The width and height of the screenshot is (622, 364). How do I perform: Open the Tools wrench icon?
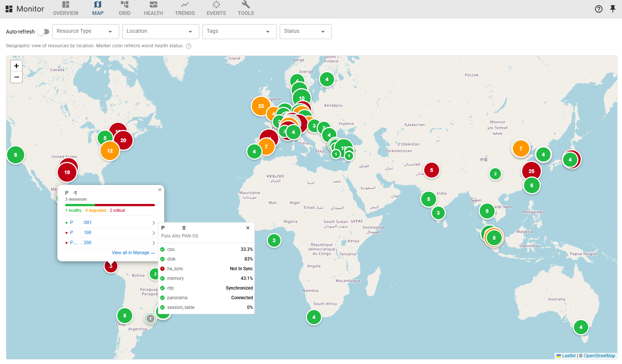coord(246,4)
